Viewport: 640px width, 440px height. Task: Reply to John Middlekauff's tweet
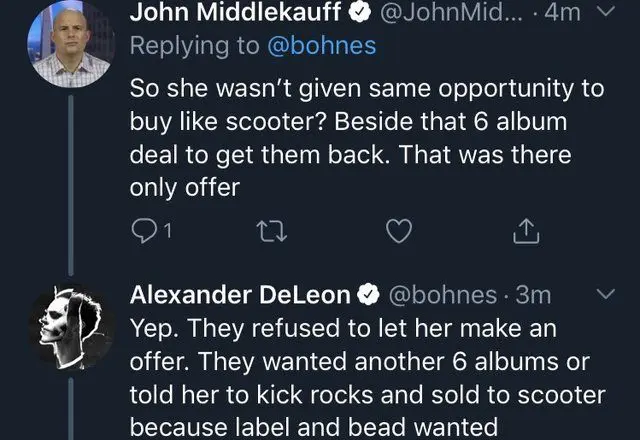tap(146, 233)
